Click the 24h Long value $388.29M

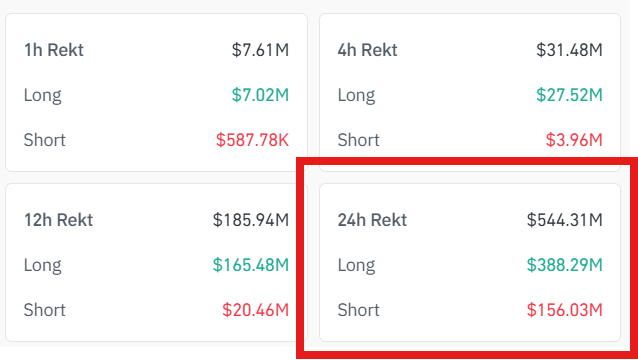coord(565,265)
